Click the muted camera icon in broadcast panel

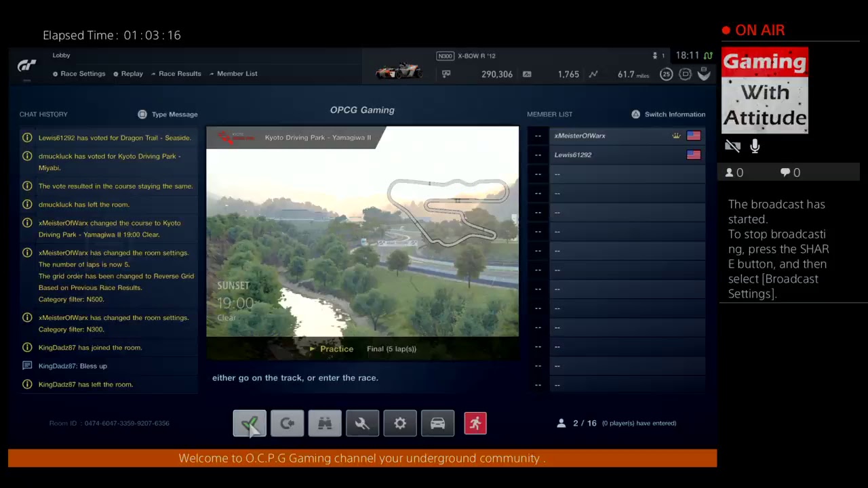[x=732, y=146]
